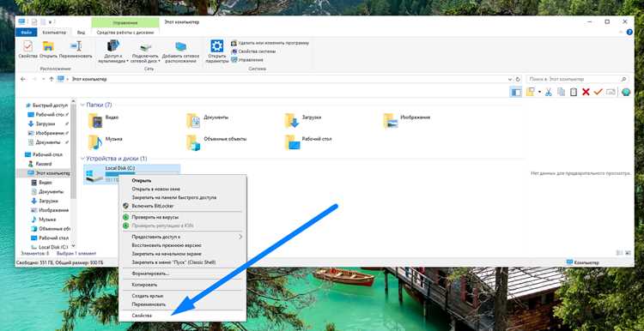Image resolution: width=644 pixels, height=331 pixels.
Task: Click Управление in the Система group
Action: tap(247, 59)
